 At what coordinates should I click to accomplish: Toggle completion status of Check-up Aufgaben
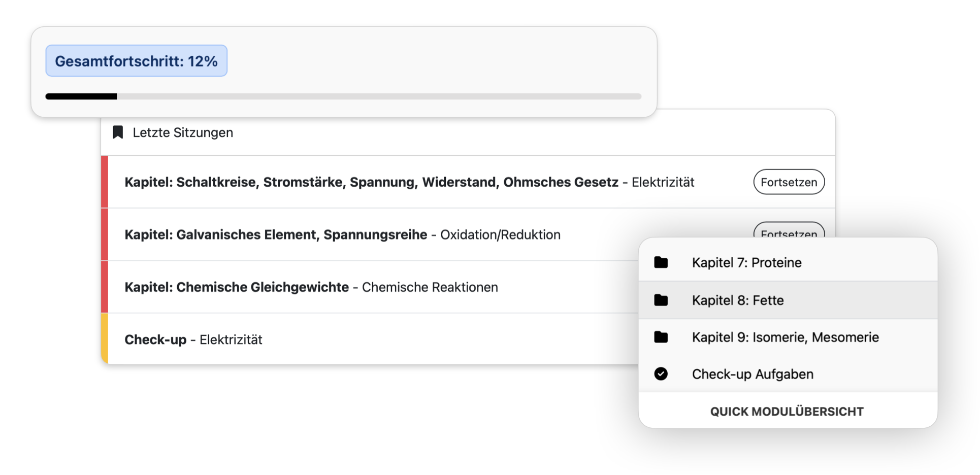(753, 374)
